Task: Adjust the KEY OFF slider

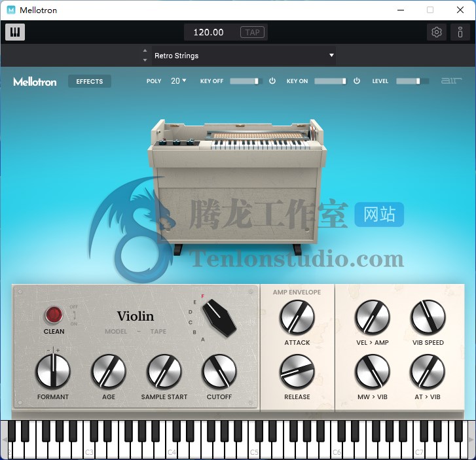Action: point(246,81)
